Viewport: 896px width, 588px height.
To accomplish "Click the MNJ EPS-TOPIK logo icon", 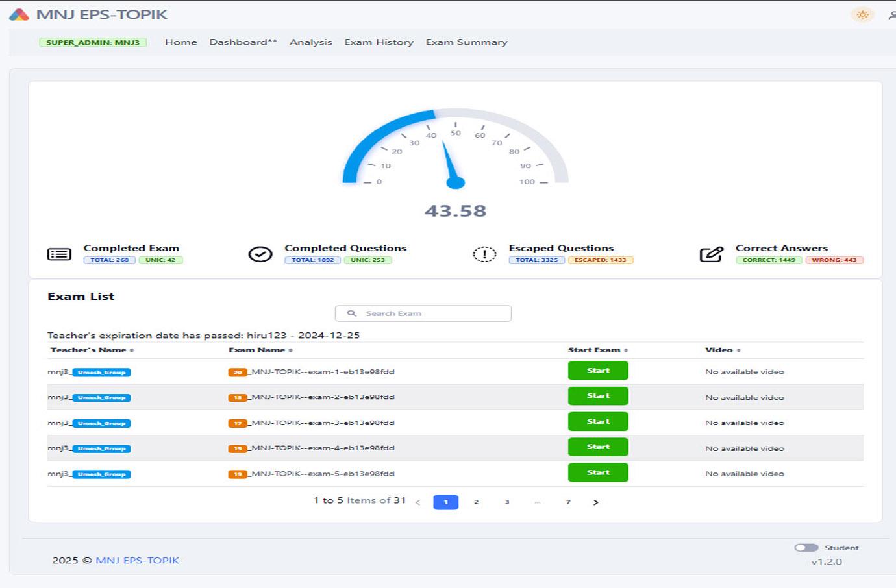I will tap(19, 14).
